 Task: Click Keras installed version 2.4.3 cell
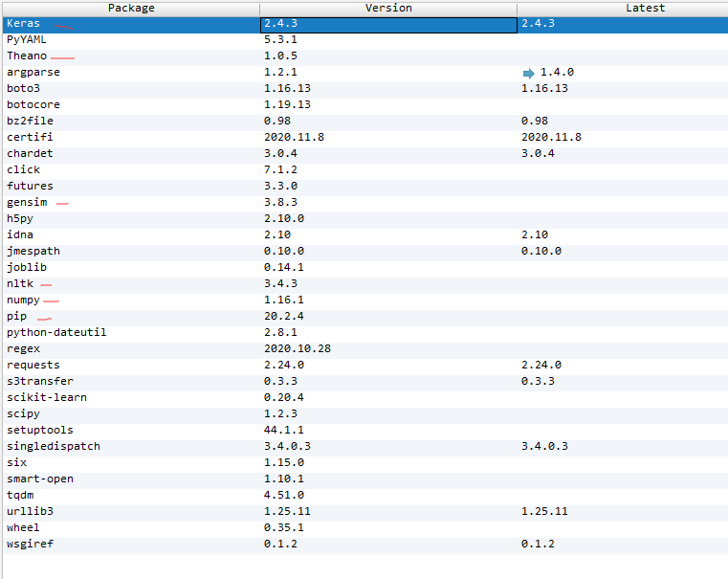[388, 25]
